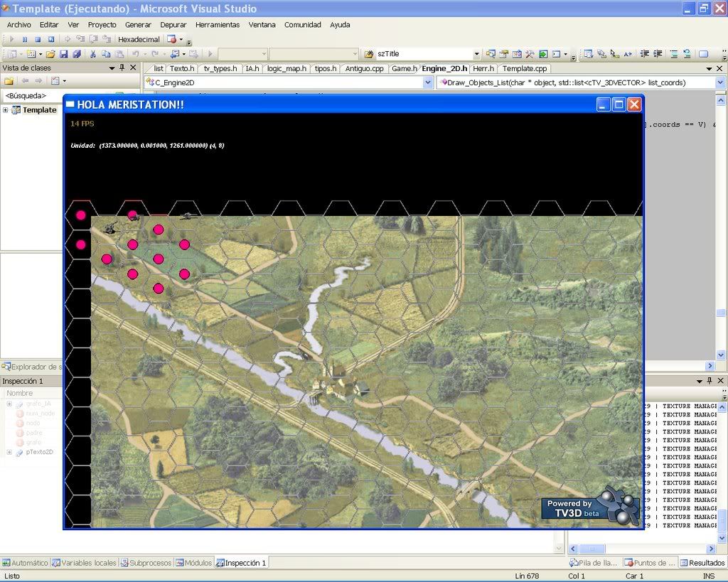Screen dimensions: 728x582
Task: Expand the grafo_IA watch entry
Action: point(9,404)
